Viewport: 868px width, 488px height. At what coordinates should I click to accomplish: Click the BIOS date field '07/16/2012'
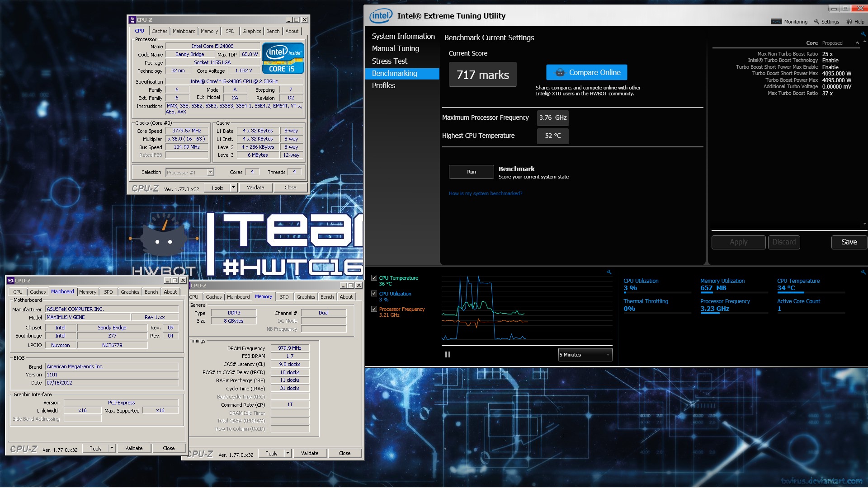click(112, 383)
